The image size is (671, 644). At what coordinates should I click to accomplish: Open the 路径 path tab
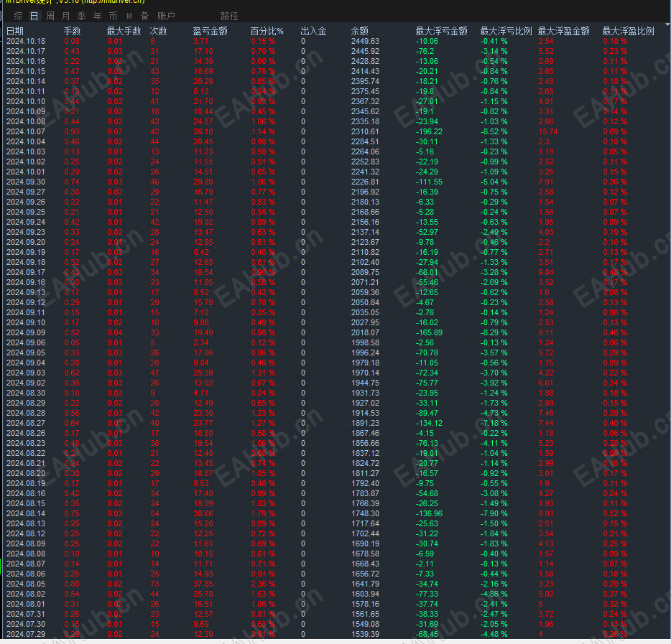click(229, 17)
